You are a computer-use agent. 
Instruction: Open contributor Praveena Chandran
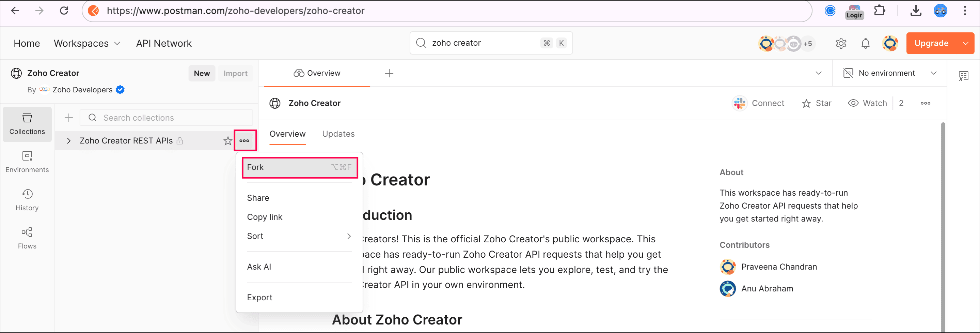click(779, 267)
